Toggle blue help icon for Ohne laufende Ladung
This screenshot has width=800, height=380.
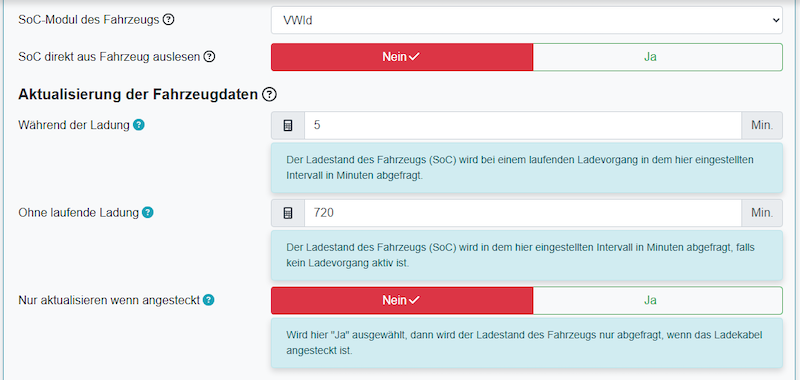pyautogui.click(x=147, y=213)
